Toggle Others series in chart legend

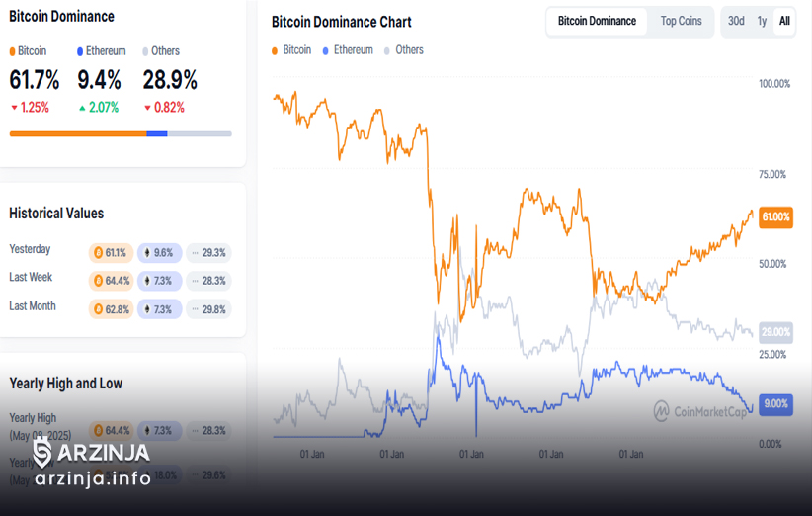404,50
